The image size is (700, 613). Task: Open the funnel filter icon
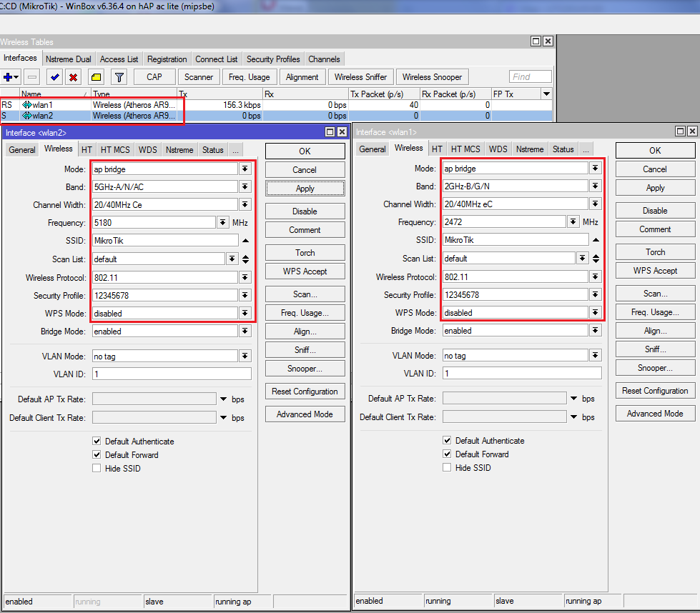(x=119, y=77)
